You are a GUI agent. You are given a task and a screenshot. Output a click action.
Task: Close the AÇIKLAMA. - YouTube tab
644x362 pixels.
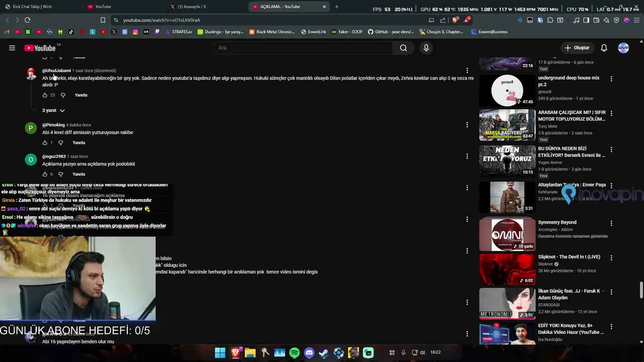(325, 7)
